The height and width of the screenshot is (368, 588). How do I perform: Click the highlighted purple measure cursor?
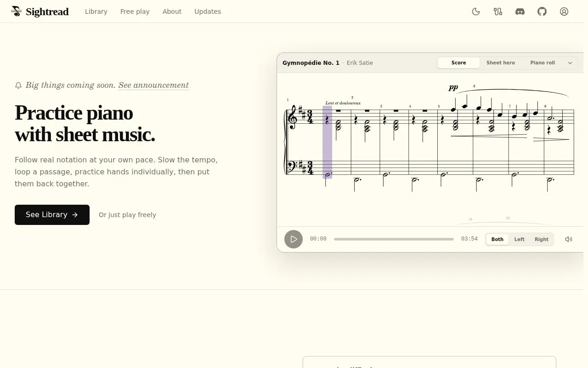coord(327,142)
